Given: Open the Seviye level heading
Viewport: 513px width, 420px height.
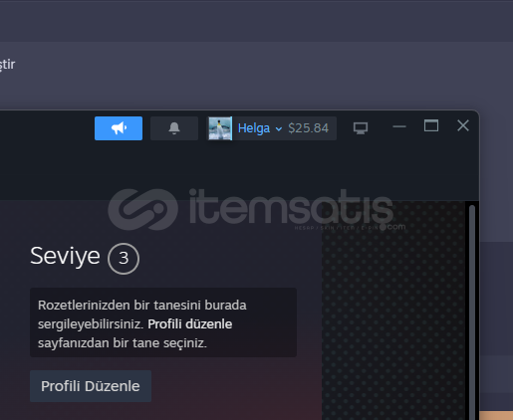Looking at the screenshot, I should point(65,256).
